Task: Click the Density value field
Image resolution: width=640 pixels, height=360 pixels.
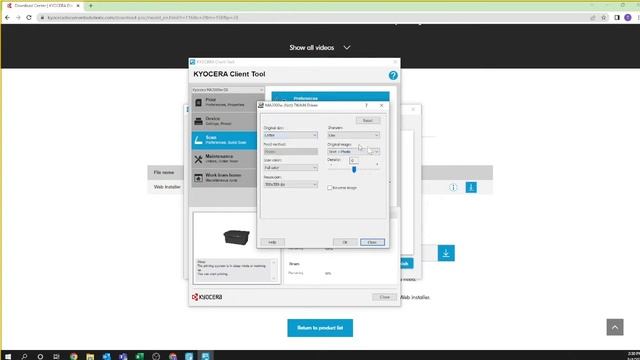Action: pyautogui.click(x=353, y=160)
